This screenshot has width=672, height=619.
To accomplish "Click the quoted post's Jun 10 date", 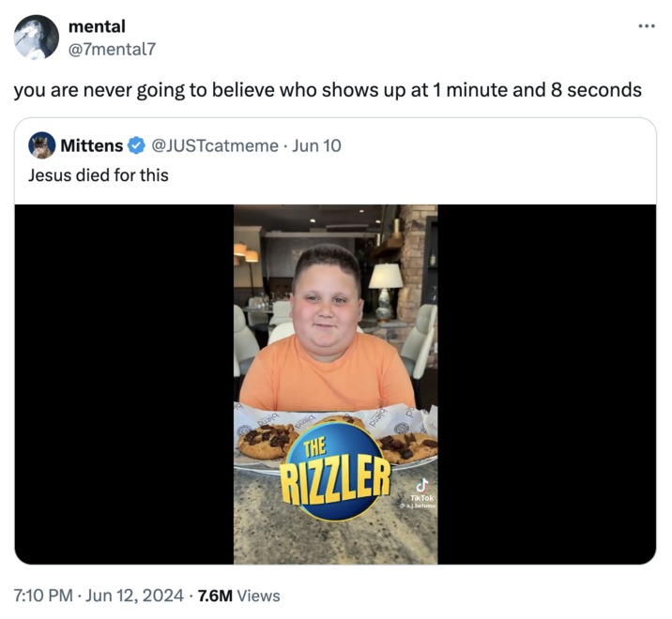I will pos(317,145).
